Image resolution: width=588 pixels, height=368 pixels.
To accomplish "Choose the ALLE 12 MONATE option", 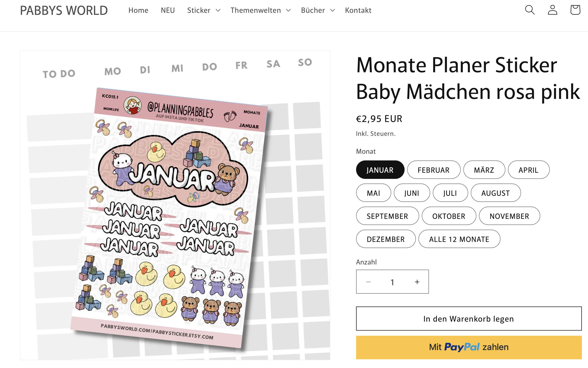I will coord(459,239).
